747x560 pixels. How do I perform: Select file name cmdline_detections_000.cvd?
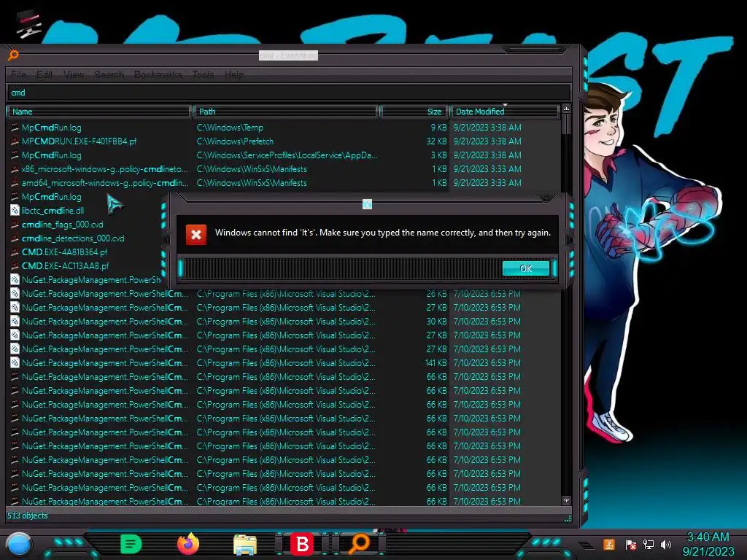pyautogui.click(x=73, y=238)
